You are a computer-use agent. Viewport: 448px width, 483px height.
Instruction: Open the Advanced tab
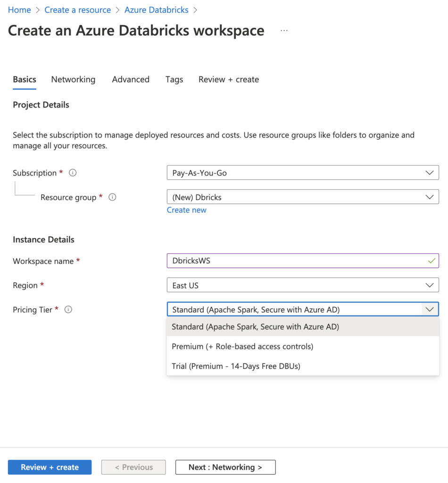point(131,80)
